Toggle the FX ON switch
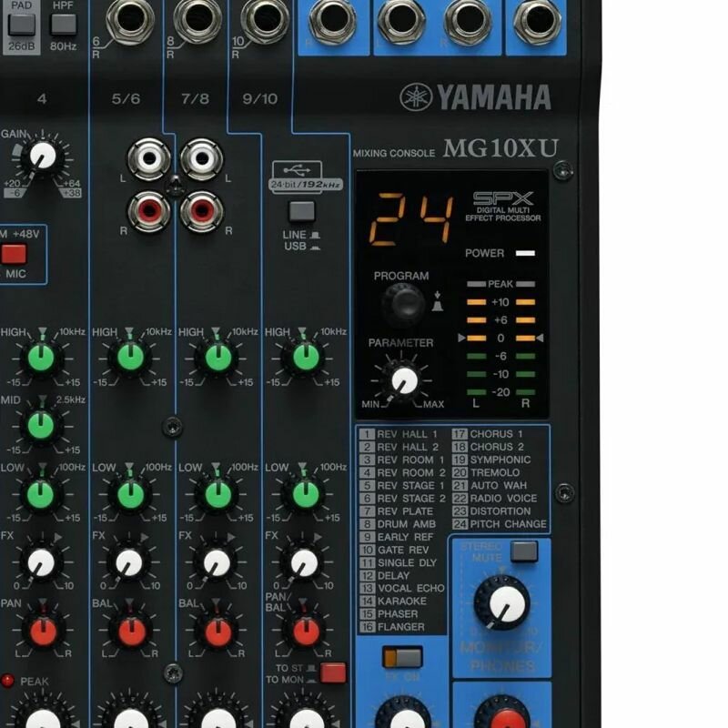The image size is (728, 728). [x=402, y=657]
